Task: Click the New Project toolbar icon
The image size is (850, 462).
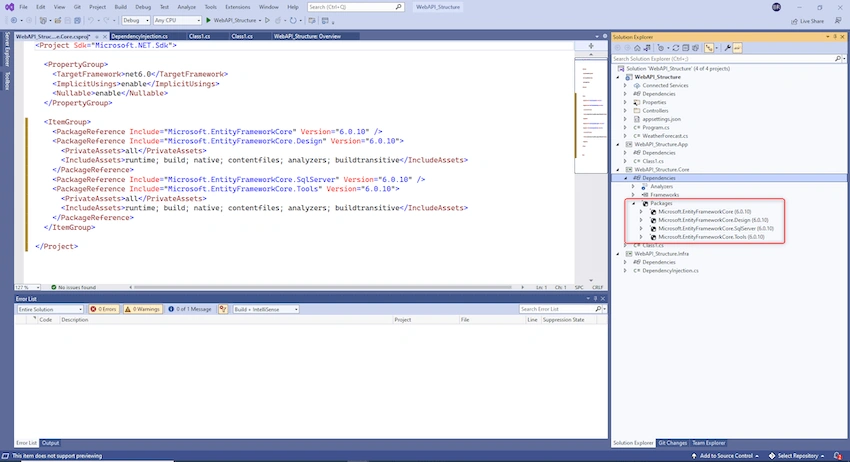Action: 43,21
